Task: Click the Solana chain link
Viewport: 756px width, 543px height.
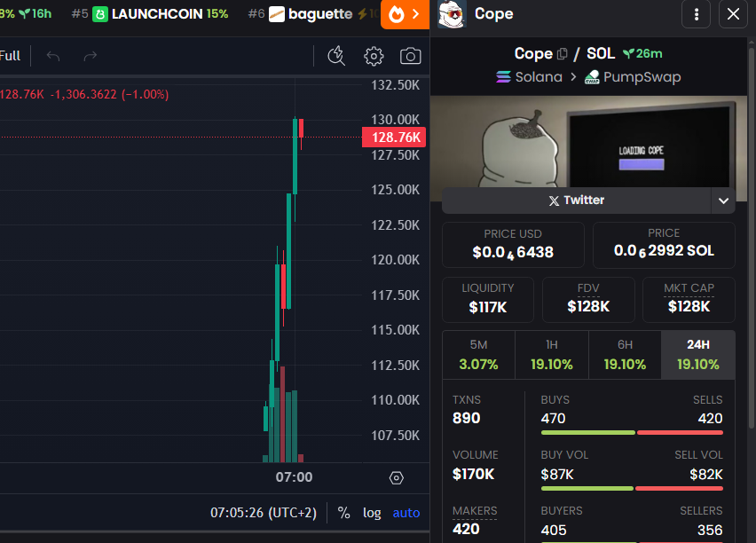Action: (529, 76)
